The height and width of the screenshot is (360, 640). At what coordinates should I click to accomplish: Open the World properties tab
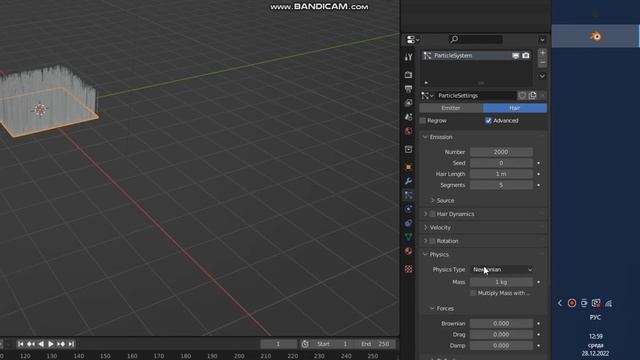tap(409, 131)
